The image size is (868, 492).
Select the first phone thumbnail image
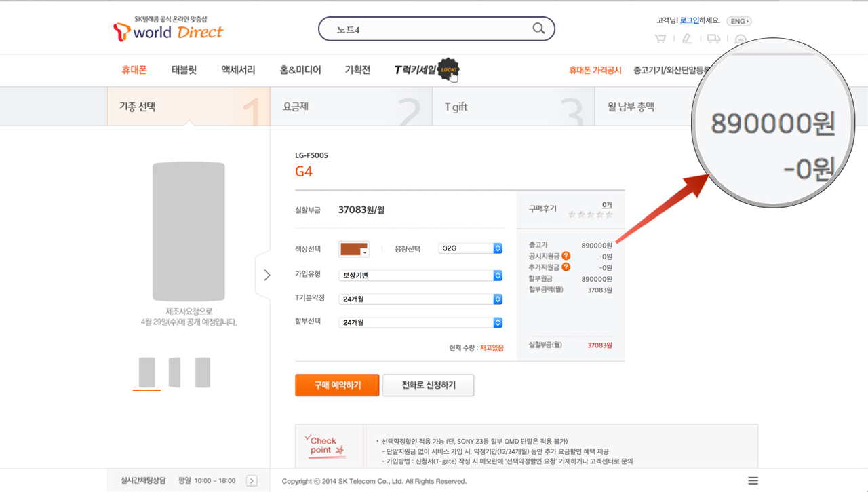(146, 373)
